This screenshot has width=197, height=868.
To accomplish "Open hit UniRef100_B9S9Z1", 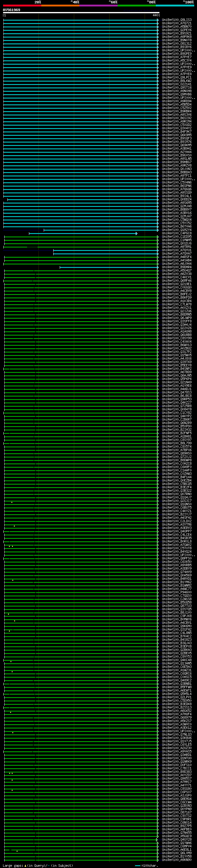I will [x=177, y=33].
